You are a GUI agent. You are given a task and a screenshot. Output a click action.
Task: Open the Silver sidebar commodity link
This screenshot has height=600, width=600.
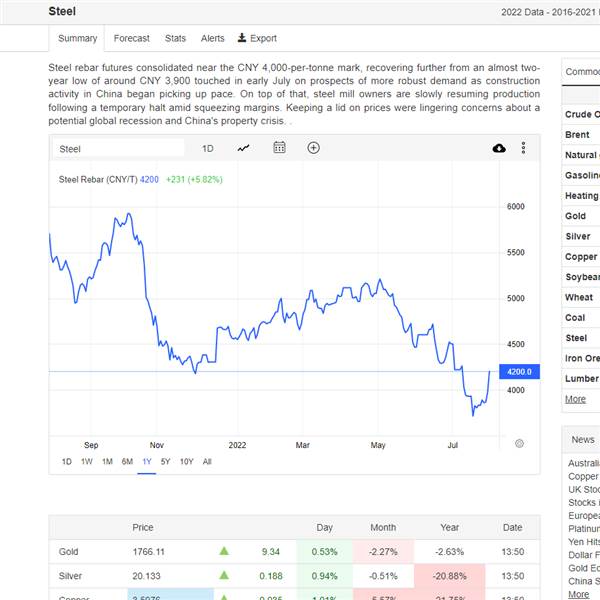click(578, 236)
